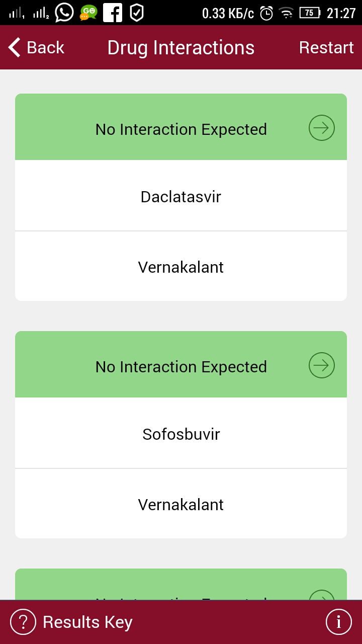Select the Daclatasvir drug row
Viewport: 362px width, 644px height.
181,196
